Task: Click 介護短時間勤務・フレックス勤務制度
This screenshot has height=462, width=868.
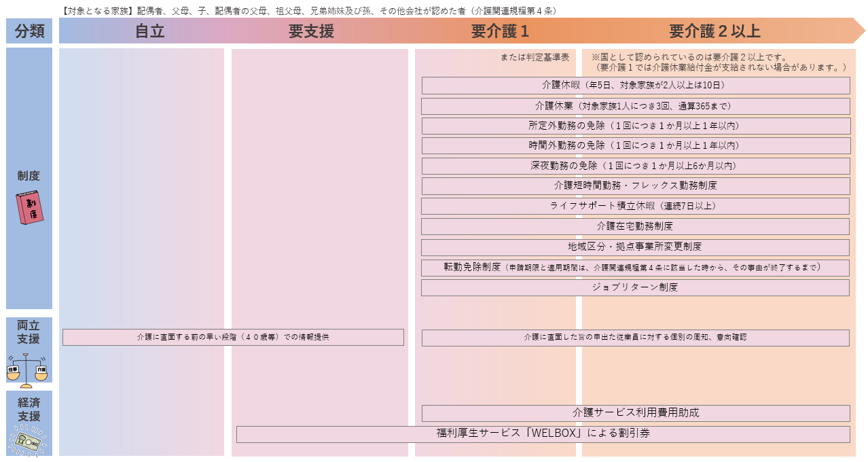Action: tap(635, 186)
